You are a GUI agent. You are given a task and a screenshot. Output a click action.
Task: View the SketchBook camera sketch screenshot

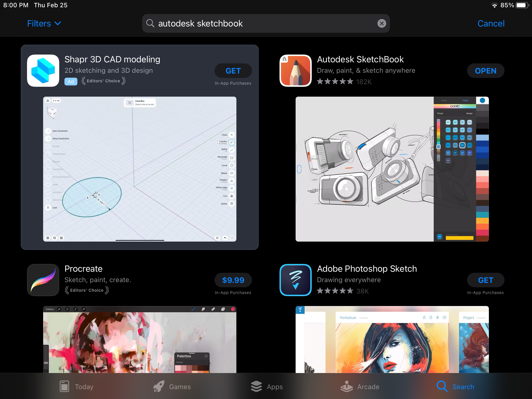392,169
